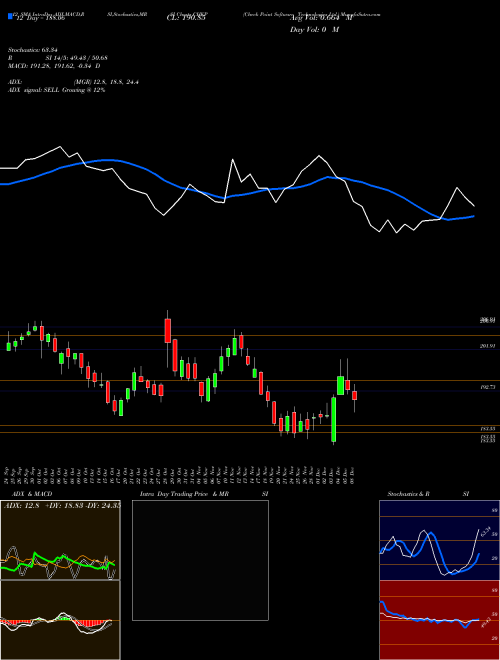Click the '(MGR) 12.8, 18.8, 24.4' ADX values
This screenshot has width=500, height=660.
tap(106, 82)
